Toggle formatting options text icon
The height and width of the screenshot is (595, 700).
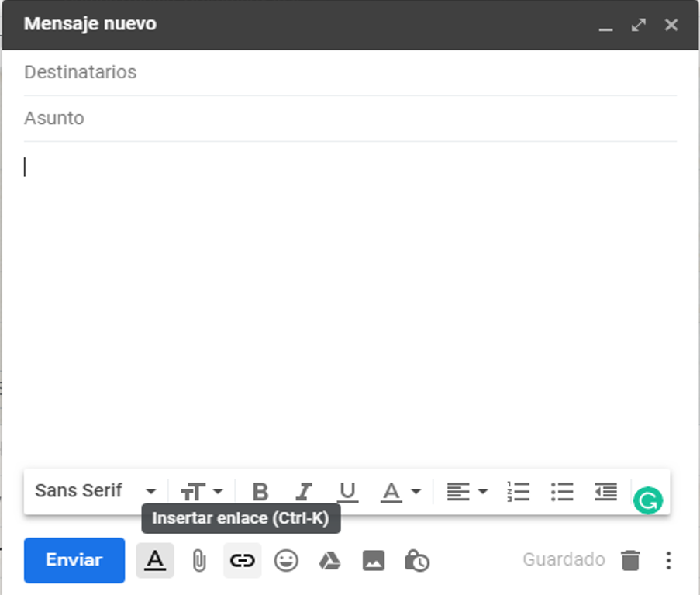pyautogui.click(x=155, y=560)
